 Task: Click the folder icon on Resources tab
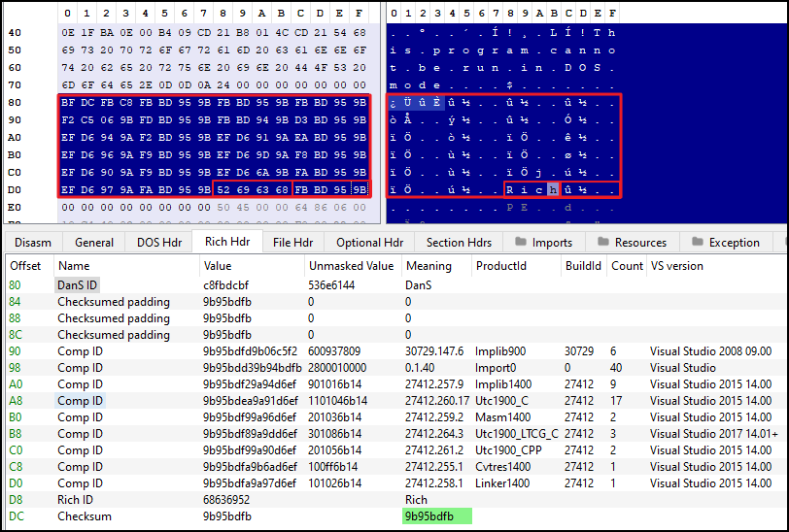[603, 243]
